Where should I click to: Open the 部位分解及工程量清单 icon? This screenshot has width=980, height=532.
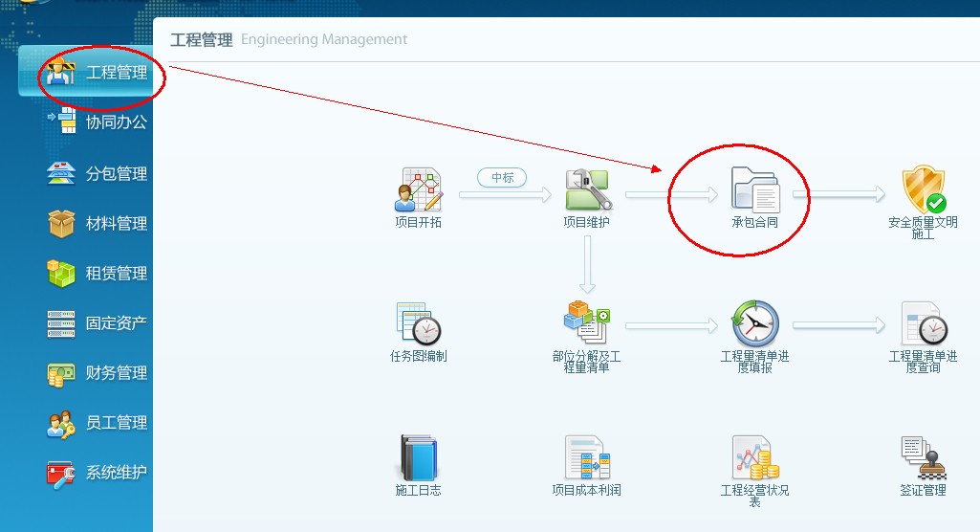pyautogui.click(x=587, y=323)
